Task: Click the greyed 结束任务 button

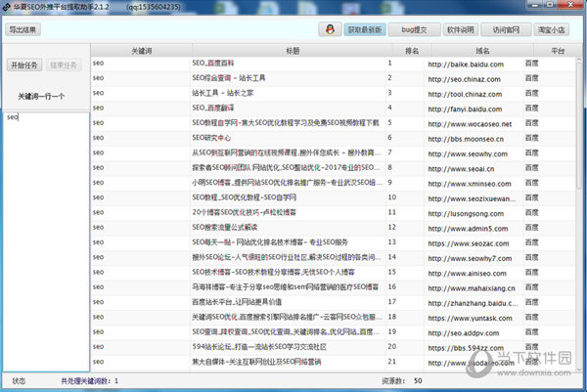Action: [x=64, y=65]
